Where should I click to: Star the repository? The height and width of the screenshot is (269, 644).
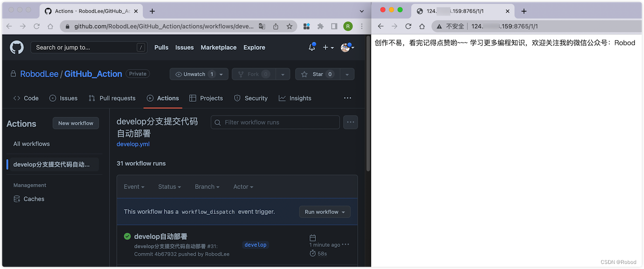[317, 74]
